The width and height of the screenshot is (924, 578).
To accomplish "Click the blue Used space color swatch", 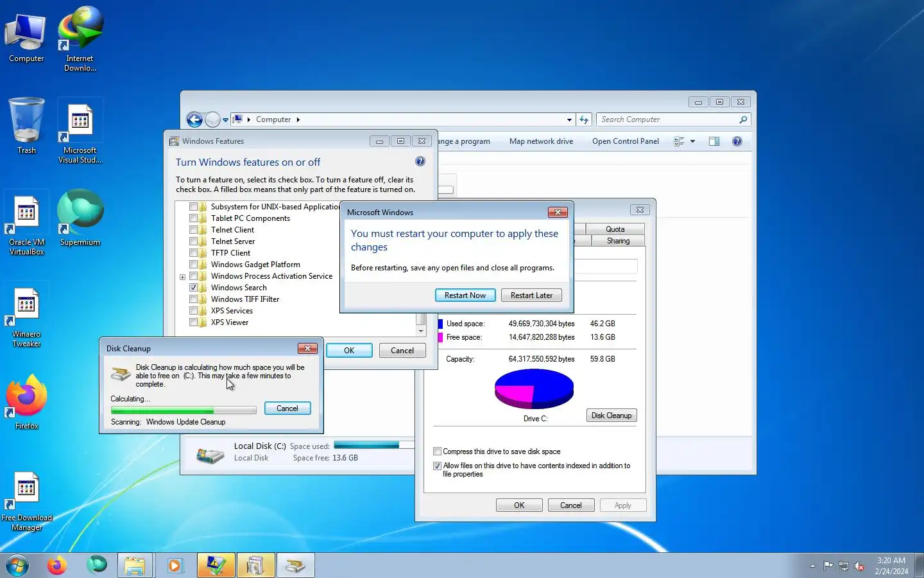I will [x=440, y=324].
